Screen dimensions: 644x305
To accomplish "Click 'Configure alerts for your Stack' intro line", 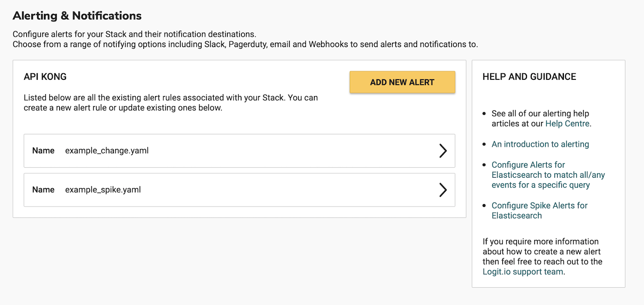I will [134, 34].
